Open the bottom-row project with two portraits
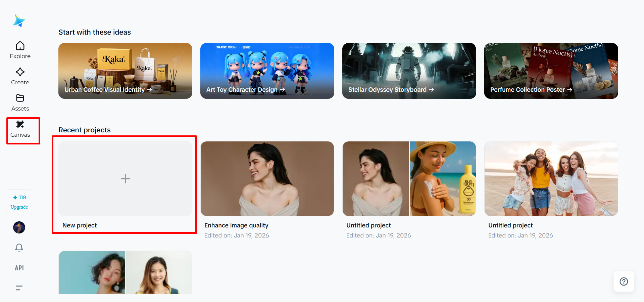644x302 pixels. (x=125, y=272)
